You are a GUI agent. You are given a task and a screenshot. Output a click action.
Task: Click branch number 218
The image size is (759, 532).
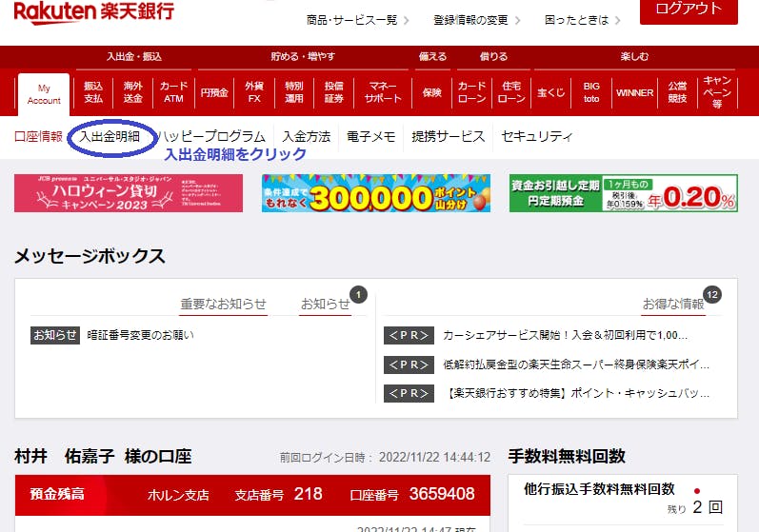(308, 494)
